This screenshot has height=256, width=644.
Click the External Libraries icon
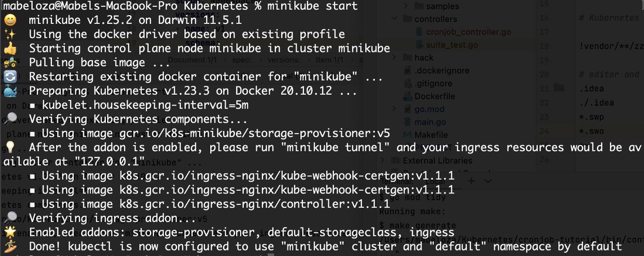click(x=396, y=160)
